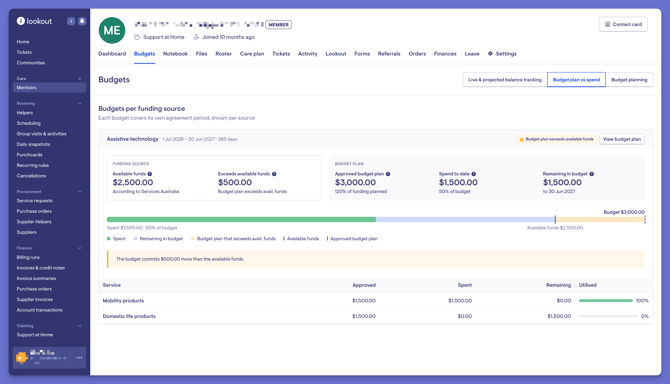Open Communities in sidebar
This screenshot has width=670, height=384.
click(31, 63)
